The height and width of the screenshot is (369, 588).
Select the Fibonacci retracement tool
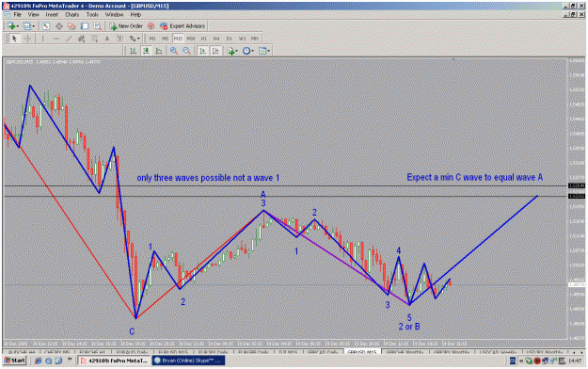point(94,39)
